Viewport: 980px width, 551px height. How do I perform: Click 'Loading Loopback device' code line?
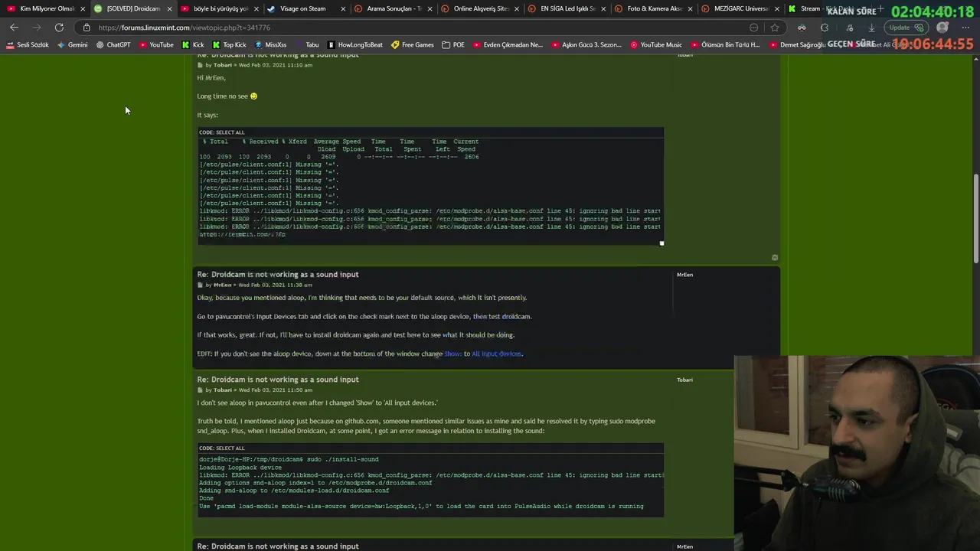pos(240,468)
